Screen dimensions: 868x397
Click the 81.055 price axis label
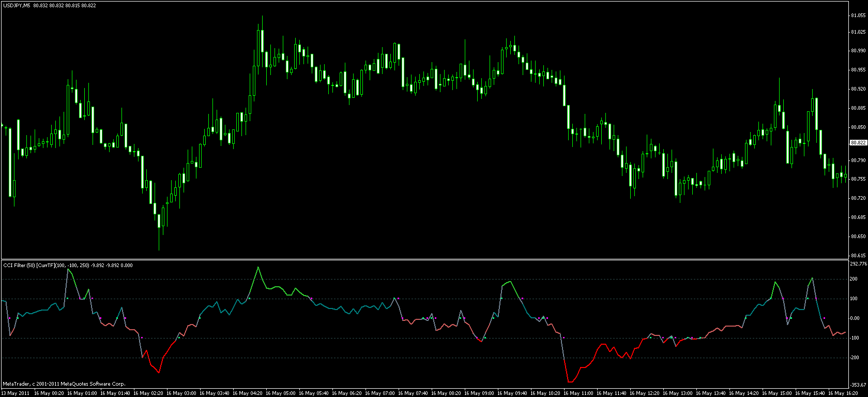click(x=858, y=16)
